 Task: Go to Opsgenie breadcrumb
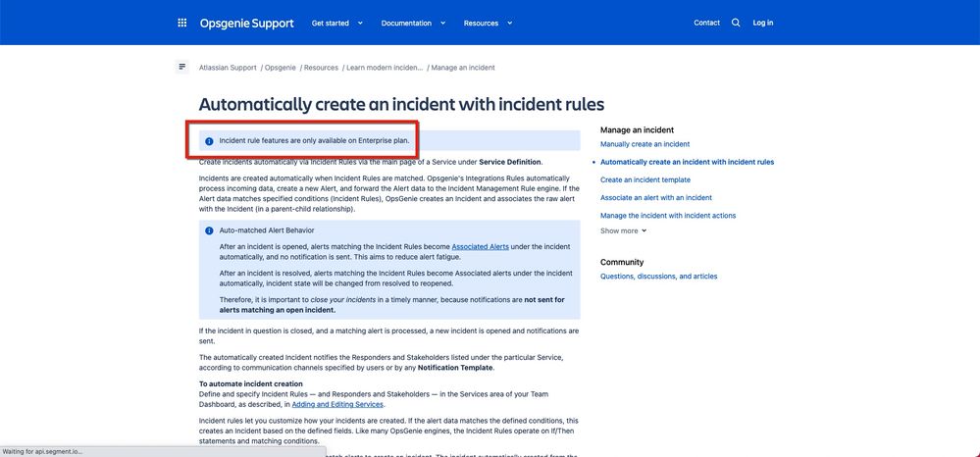[x=280, y=68]
